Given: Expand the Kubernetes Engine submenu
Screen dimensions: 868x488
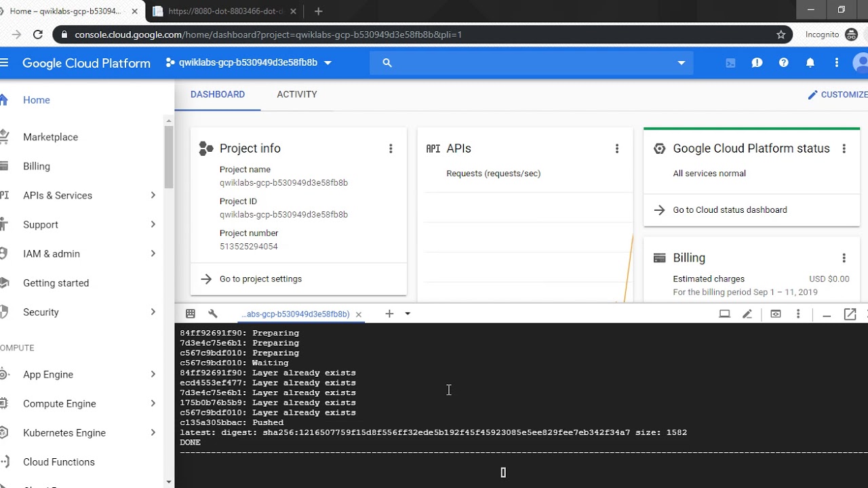Looking at the screenshot, I should click(153, 432).
